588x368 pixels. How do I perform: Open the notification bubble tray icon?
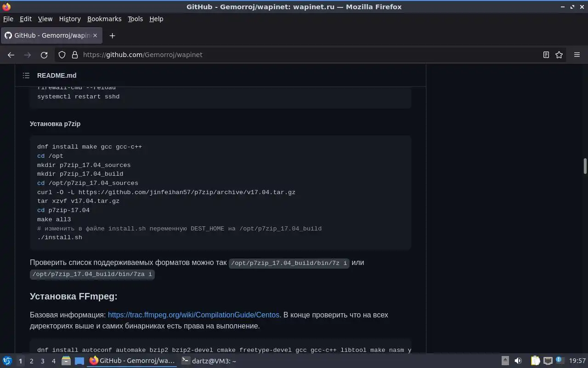tap(560, 360)
